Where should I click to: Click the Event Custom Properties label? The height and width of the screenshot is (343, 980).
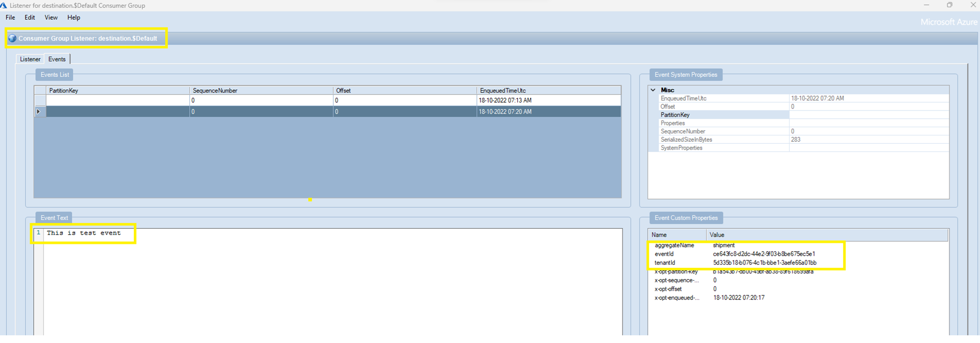point(686,218)
